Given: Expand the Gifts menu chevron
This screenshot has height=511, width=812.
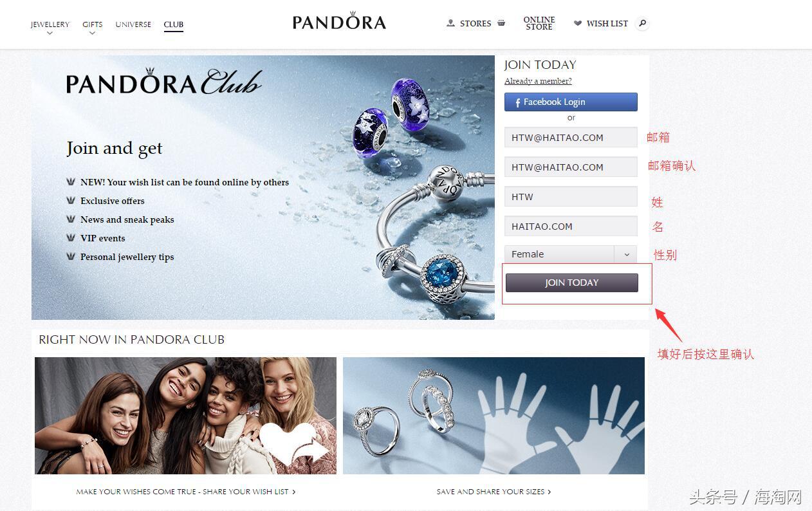Looking at the screenshot, I should click(x=92, y=33).
